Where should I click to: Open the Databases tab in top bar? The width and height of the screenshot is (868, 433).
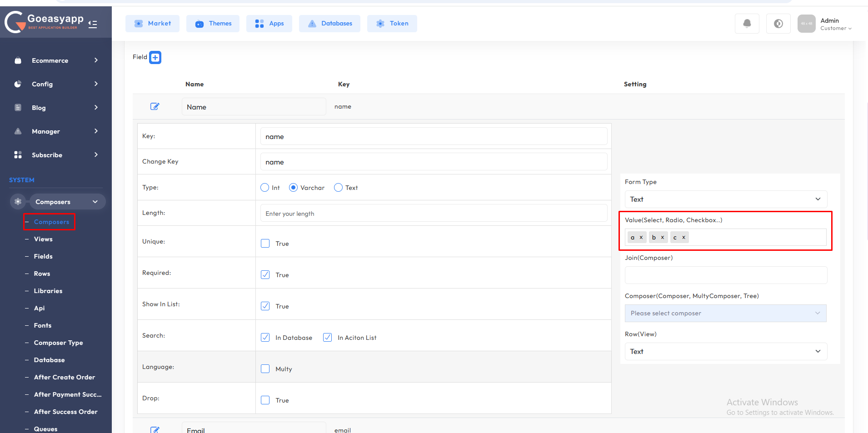[x=329, y=24]
